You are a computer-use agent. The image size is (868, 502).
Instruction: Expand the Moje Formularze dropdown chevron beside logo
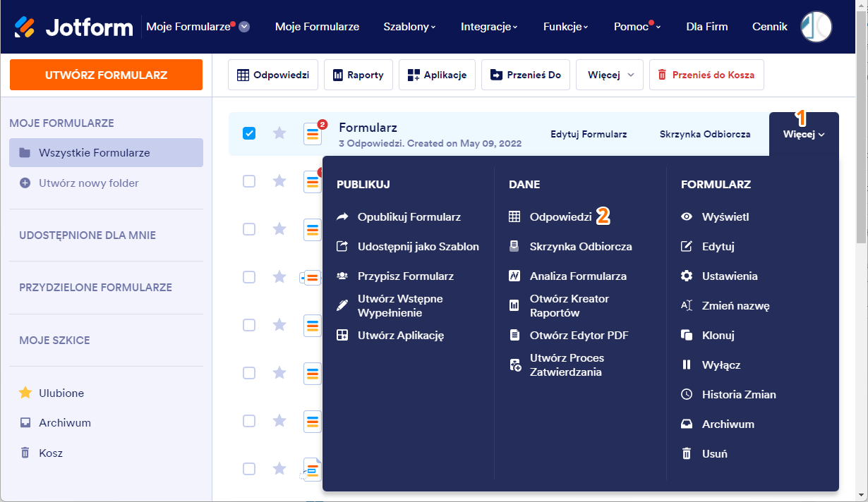(244, 27)
